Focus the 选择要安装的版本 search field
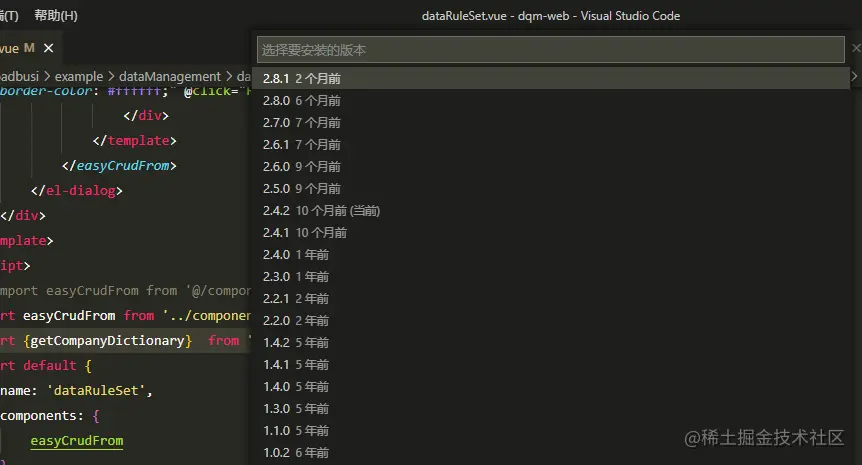Viewport: 862px width, 465px height. [550, 50]
